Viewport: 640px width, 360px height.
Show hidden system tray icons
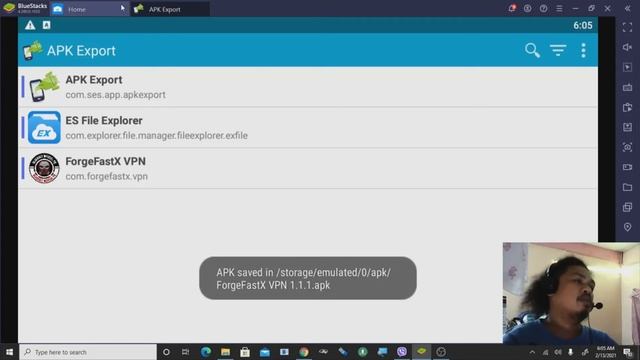[x=532, y=352]
